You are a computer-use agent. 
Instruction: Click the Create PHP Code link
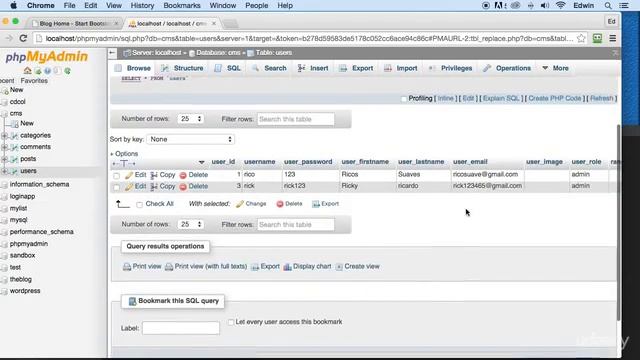click(555, 98)
